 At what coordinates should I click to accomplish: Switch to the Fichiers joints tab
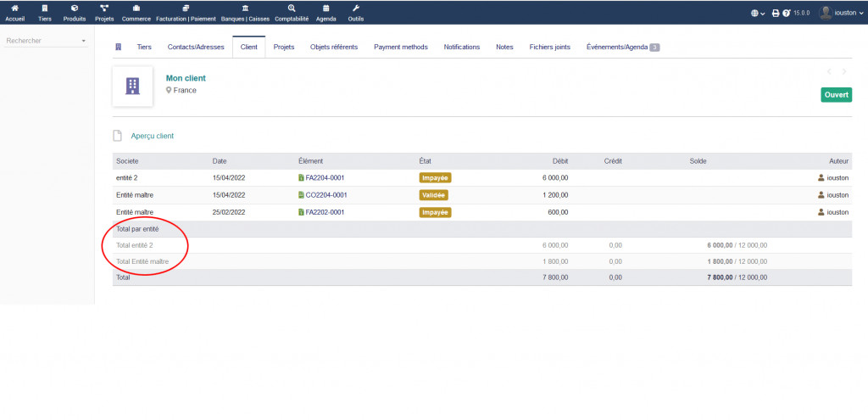click(x=550, y=47)
